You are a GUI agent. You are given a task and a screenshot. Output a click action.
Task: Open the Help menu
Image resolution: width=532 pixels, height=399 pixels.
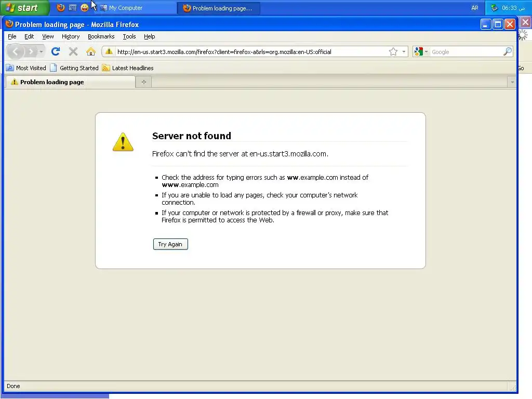(149, 36)
